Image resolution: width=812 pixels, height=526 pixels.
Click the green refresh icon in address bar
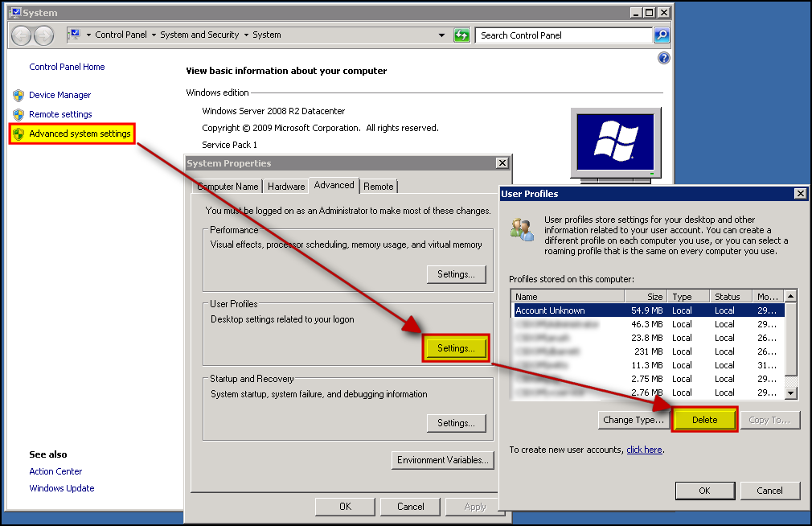(x=461, y=35)
